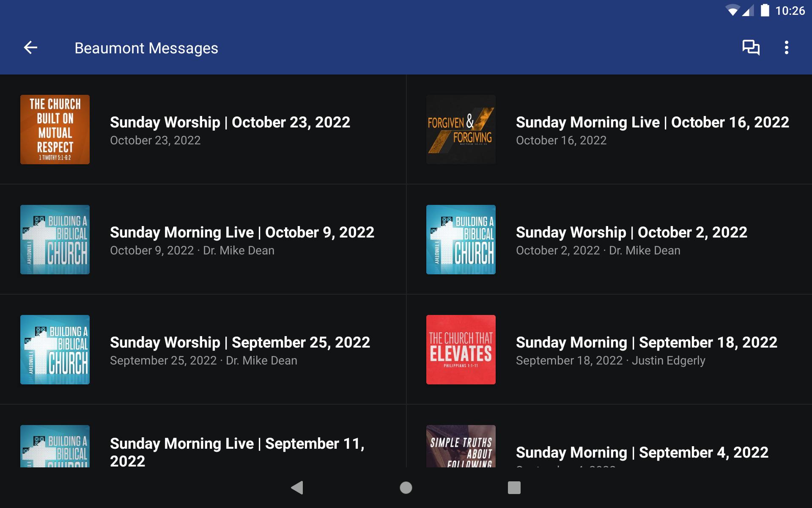Tap the Android back navigation button

pyautogui.click(x=297, y=488)
